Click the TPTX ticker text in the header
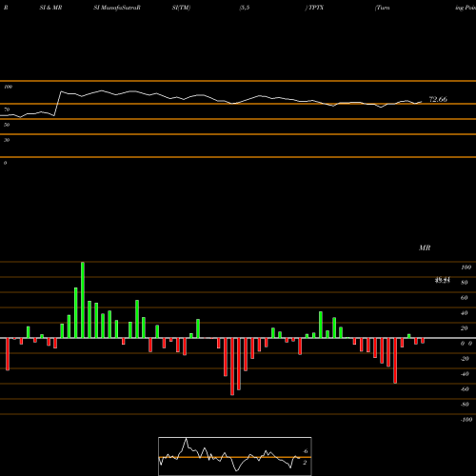The height and width of the screenshot is (476, 476). pyautogui.click(x=316, y=8)
